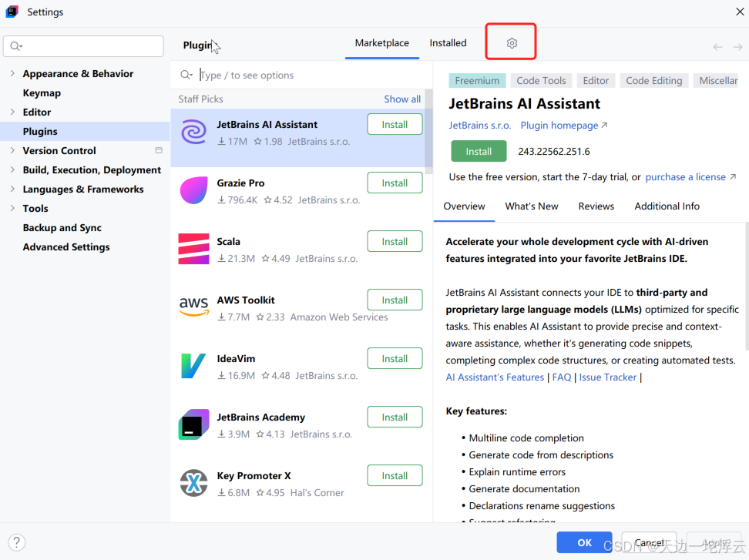Focus the settings search field

click(83, 46)
